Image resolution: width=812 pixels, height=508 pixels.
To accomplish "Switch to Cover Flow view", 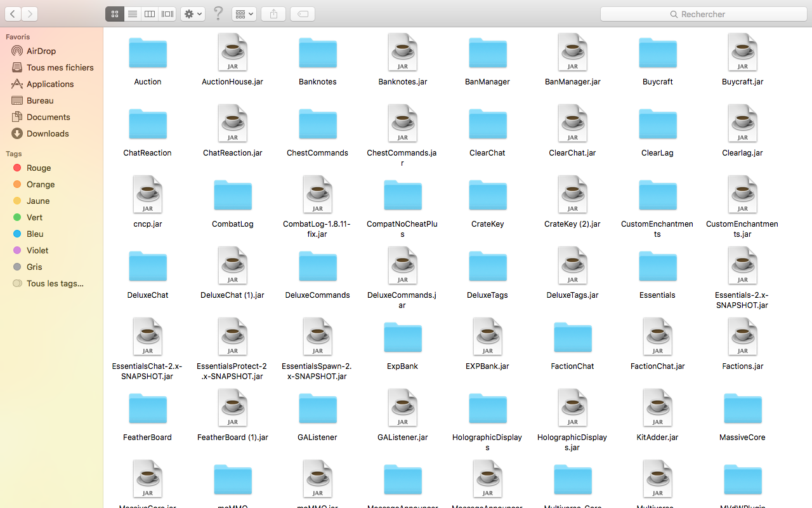I will (x=167, y=14).
